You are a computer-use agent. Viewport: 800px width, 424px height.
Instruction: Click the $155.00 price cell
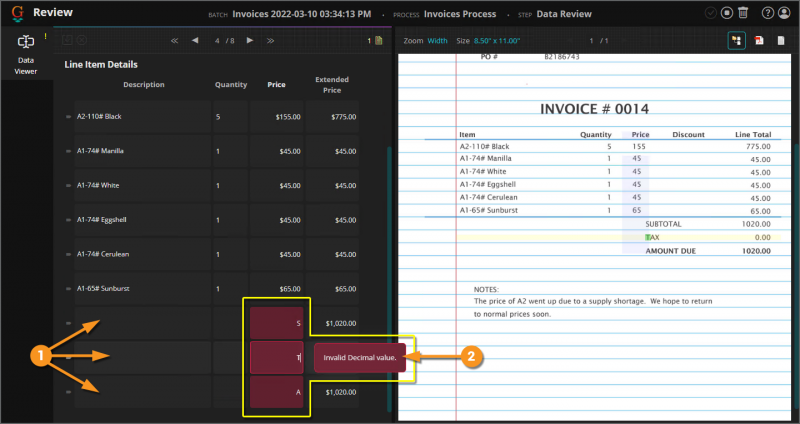click(277, 117)
